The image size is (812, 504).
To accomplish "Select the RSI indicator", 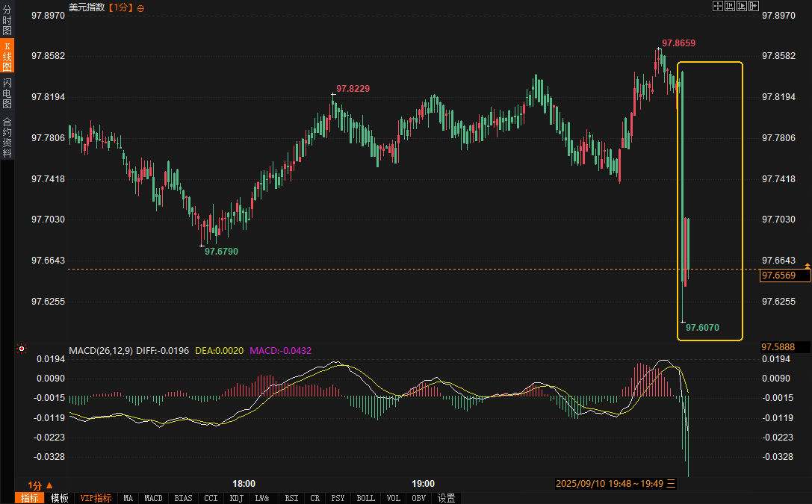I will (291, 498).
